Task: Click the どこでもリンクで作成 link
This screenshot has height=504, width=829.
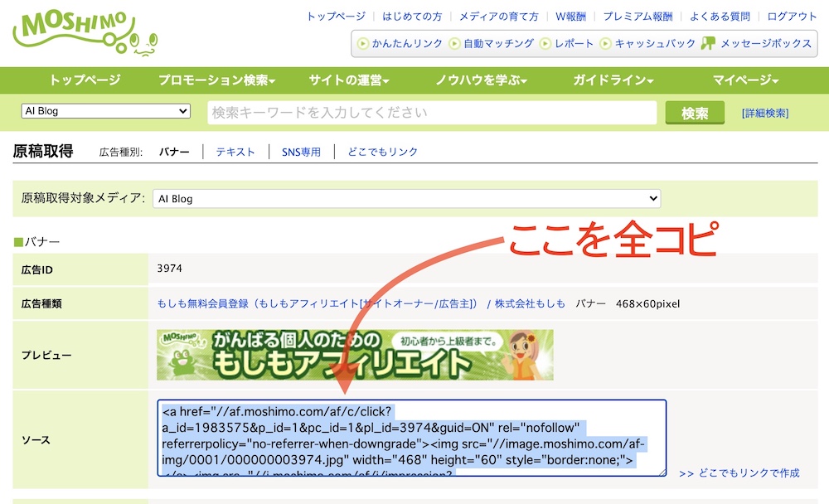Action: [739, 472]
